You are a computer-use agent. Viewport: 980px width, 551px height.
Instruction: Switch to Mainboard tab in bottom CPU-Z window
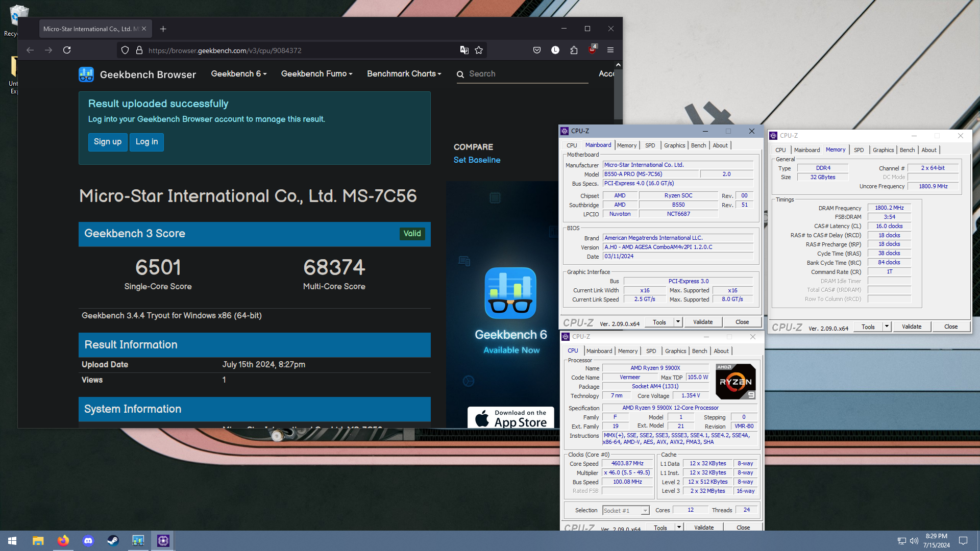(x=599, y=351)
